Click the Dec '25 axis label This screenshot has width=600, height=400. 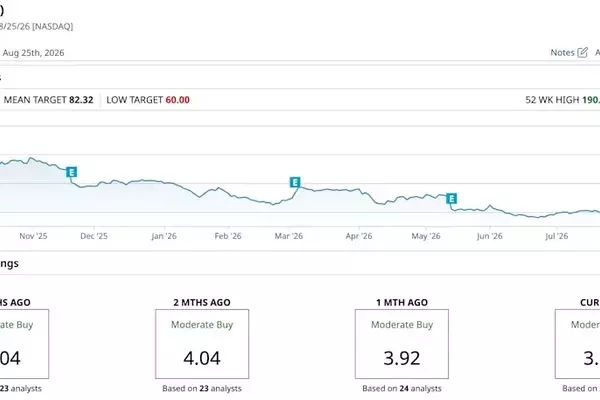pyautogui.click(x=94, y=236)
